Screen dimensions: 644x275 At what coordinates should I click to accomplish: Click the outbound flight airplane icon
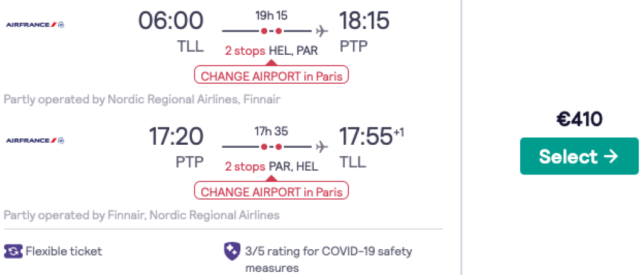point(322,30)
